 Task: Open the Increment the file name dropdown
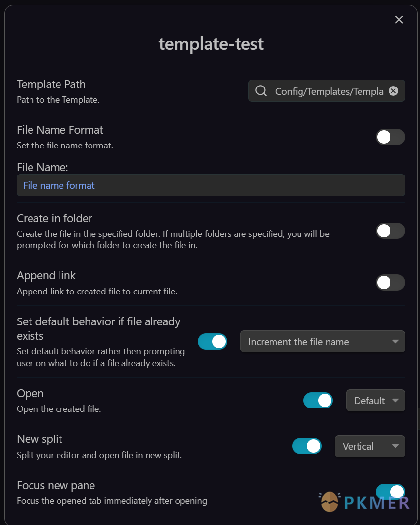tap(323, 342)
